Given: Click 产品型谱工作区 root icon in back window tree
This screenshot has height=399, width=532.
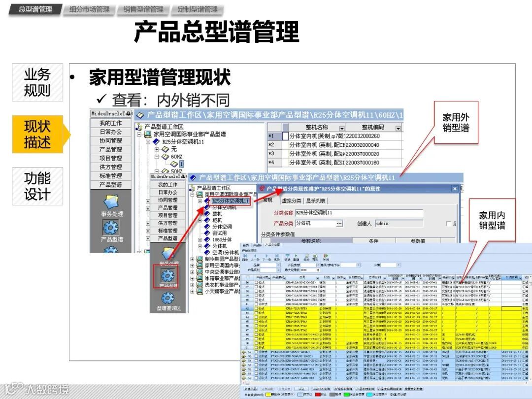Looking at the screenshot, I should [139, 127].
